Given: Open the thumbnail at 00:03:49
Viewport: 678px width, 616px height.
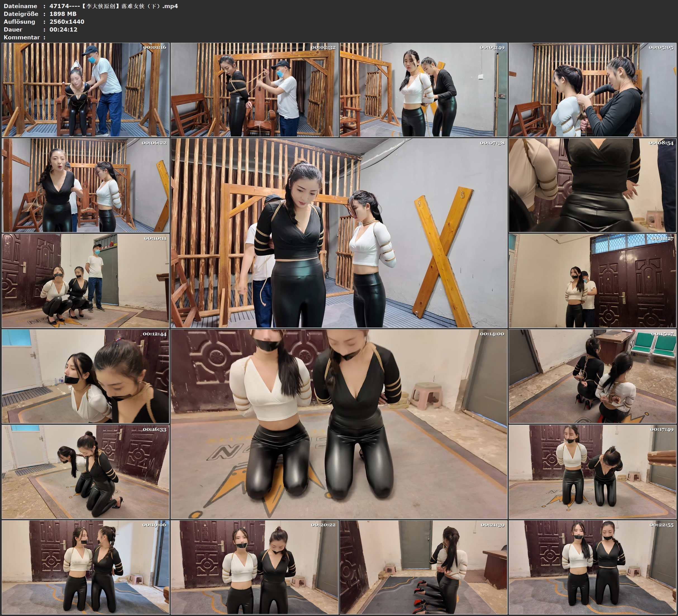Looking at the screenshot, I should point(423,89).
